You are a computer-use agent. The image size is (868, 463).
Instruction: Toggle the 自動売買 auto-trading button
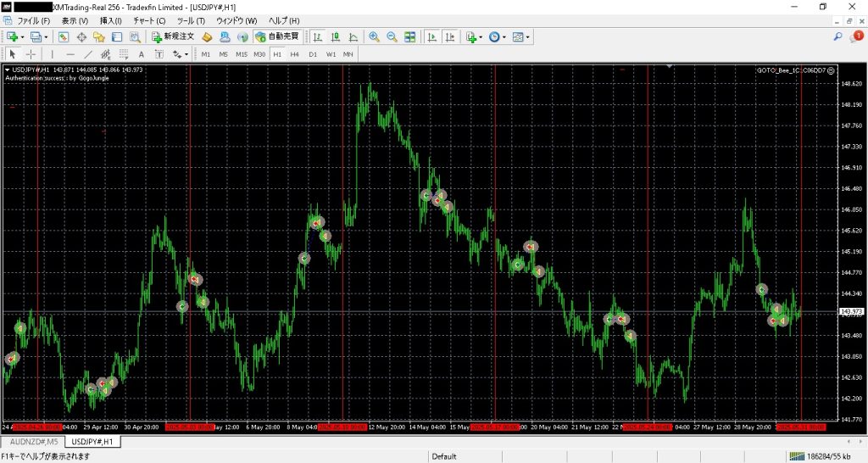pos(278,37)
